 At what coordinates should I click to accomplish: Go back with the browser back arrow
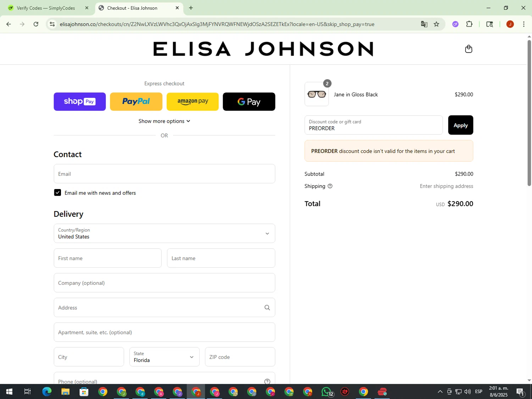(x=9, y=24)
